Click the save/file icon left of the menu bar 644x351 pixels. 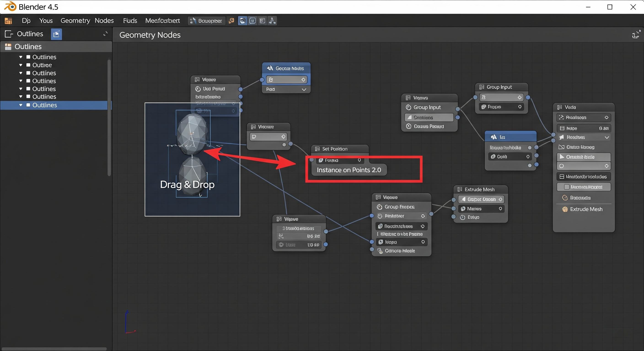click(x=8, y=21)
